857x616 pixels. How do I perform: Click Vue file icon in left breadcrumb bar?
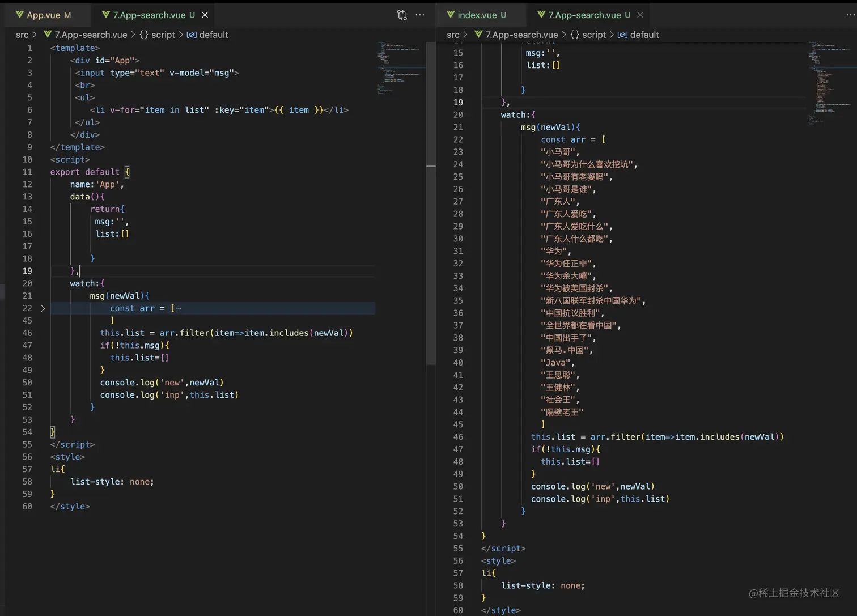[x=48, y=35]
